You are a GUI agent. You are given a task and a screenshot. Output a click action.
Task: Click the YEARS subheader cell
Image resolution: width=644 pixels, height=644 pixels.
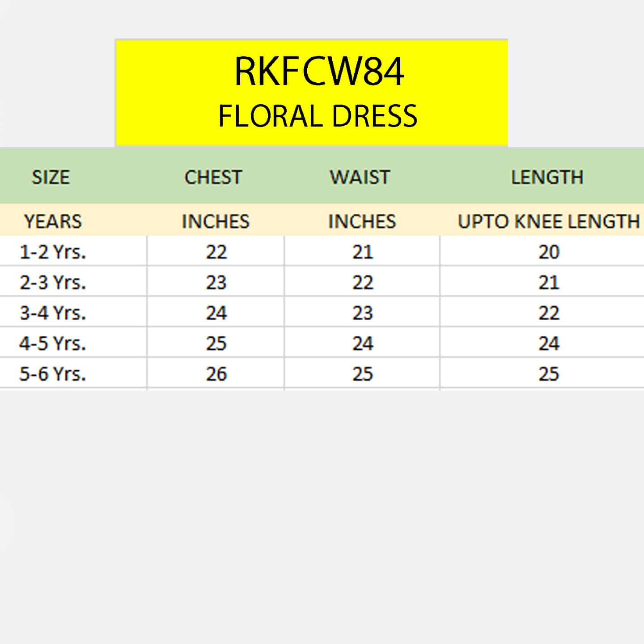tap(53, 221)
